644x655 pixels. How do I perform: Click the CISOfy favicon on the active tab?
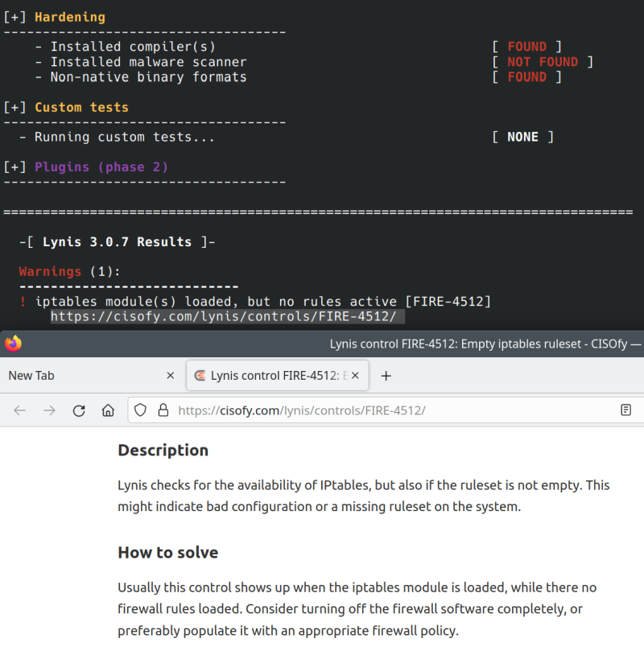pyautogui.click(x=199, y=375)
